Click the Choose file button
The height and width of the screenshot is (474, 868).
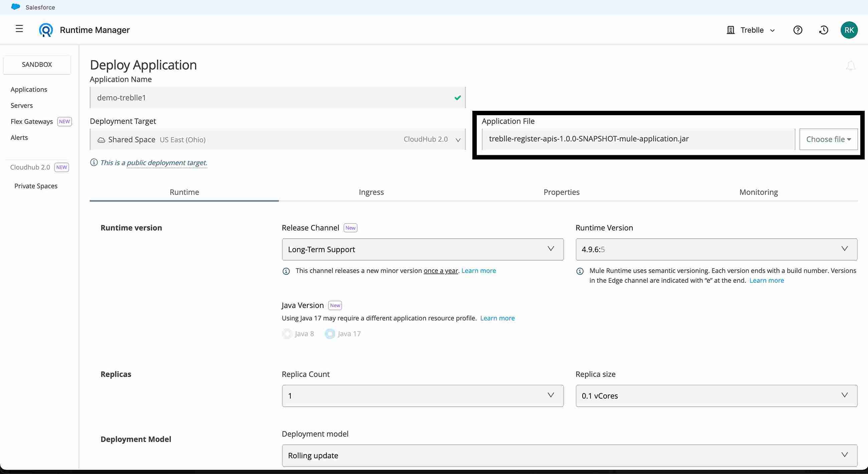(x=828, y=139)
